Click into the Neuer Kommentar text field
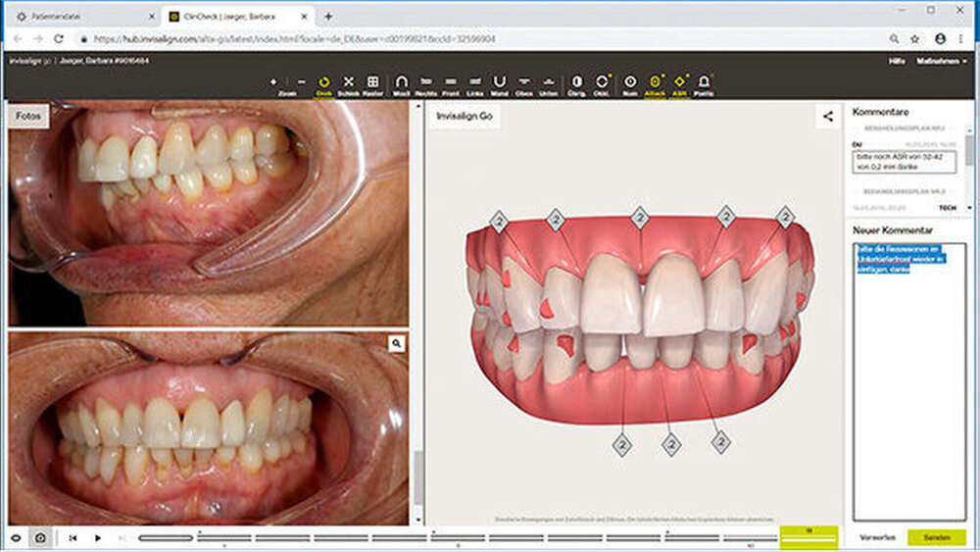 908,392
